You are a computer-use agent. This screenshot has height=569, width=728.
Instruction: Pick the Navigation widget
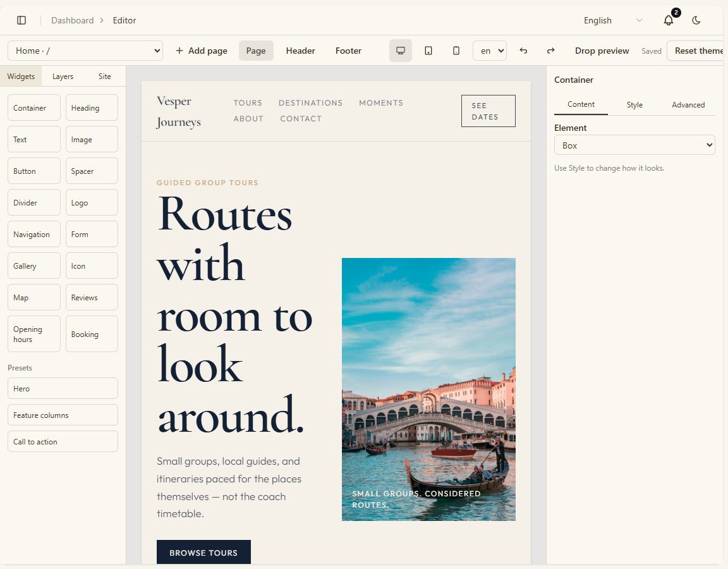pyautogui.click(x=34, y=234)
